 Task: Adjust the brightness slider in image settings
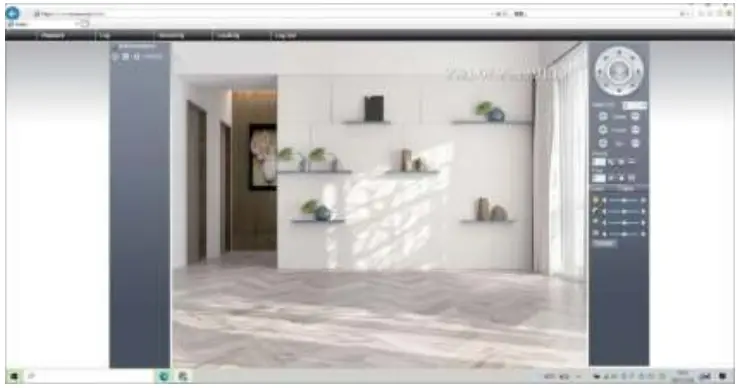624,200
